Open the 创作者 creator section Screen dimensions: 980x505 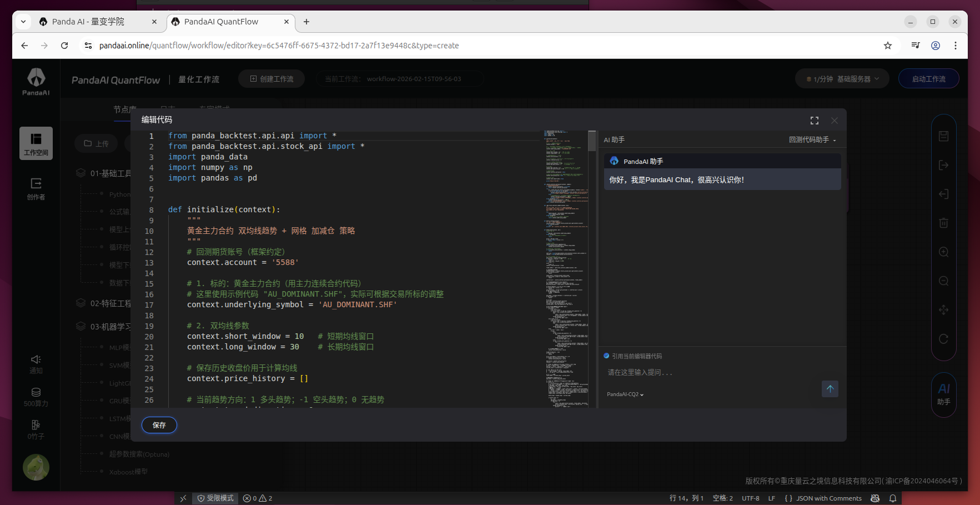point(36,189)
